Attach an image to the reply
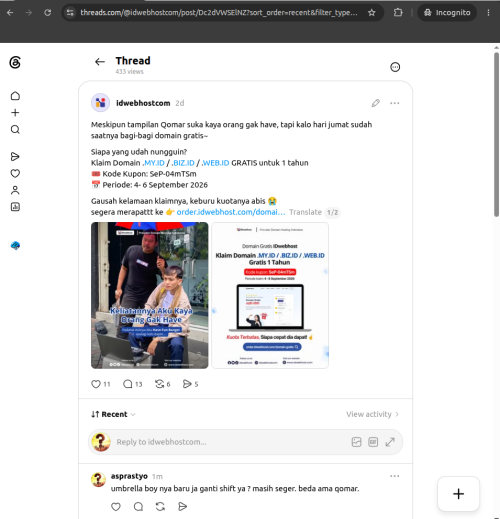The width and height of the screenshot is (500, 519). pyautogui.click(x=356, y=442)
